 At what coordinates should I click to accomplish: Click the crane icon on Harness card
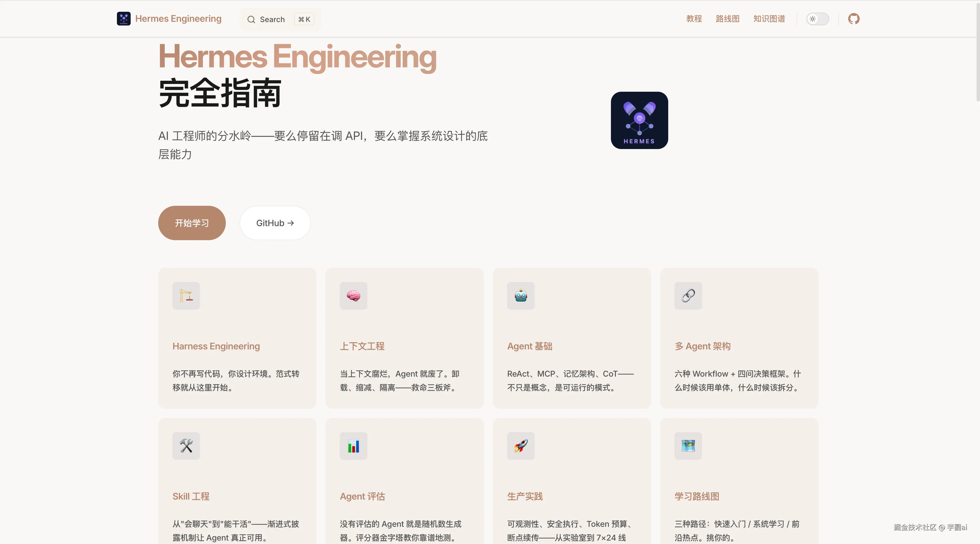[186, 296]
